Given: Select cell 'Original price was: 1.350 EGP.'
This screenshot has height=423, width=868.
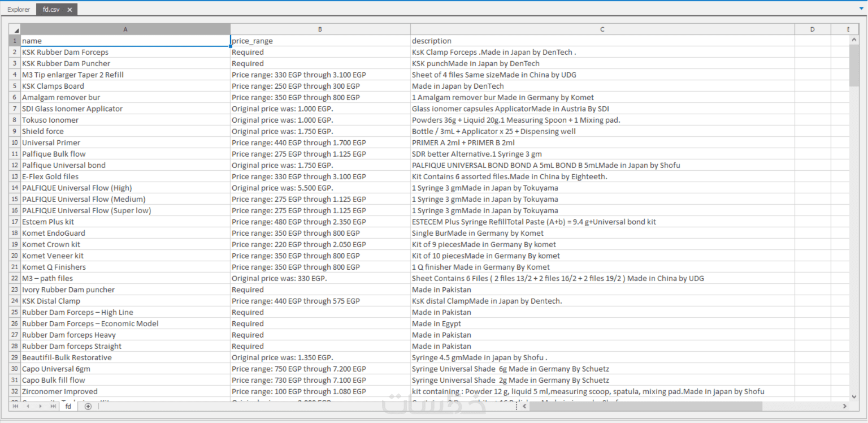Looking at the screenshot, I should click(320, 357).
